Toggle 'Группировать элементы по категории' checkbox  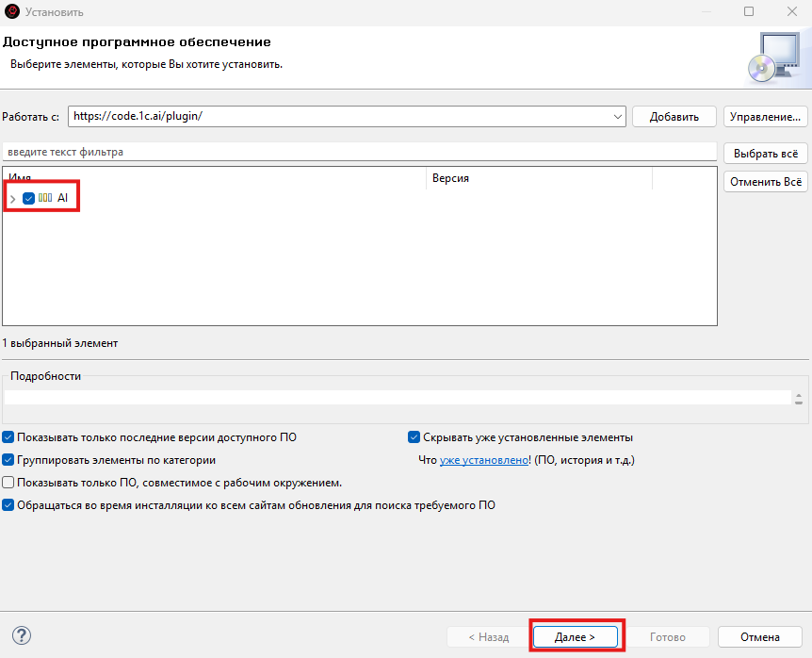click(x=8, y=460)
